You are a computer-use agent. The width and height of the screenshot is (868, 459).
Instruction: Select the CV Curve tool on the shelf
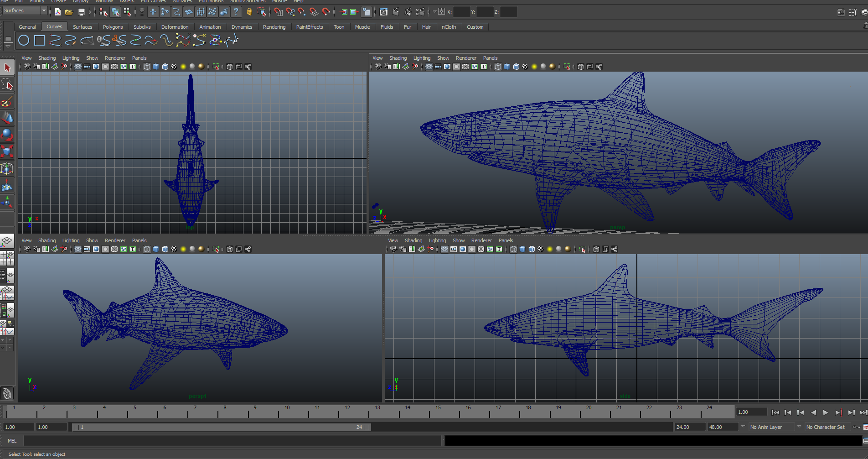(55, 41)
